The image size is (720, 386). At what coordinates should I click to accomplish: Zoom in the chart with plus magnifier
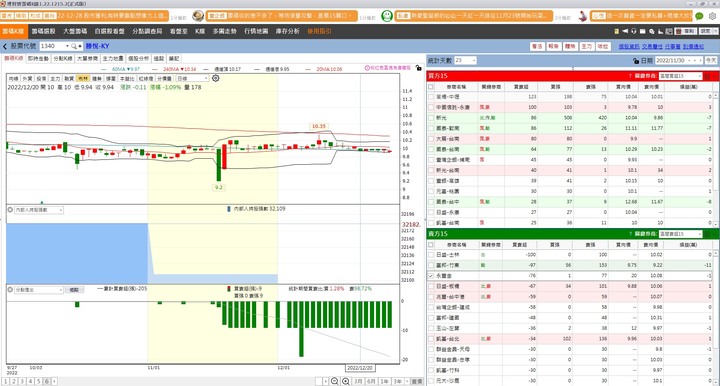click(x=346, y=381)
